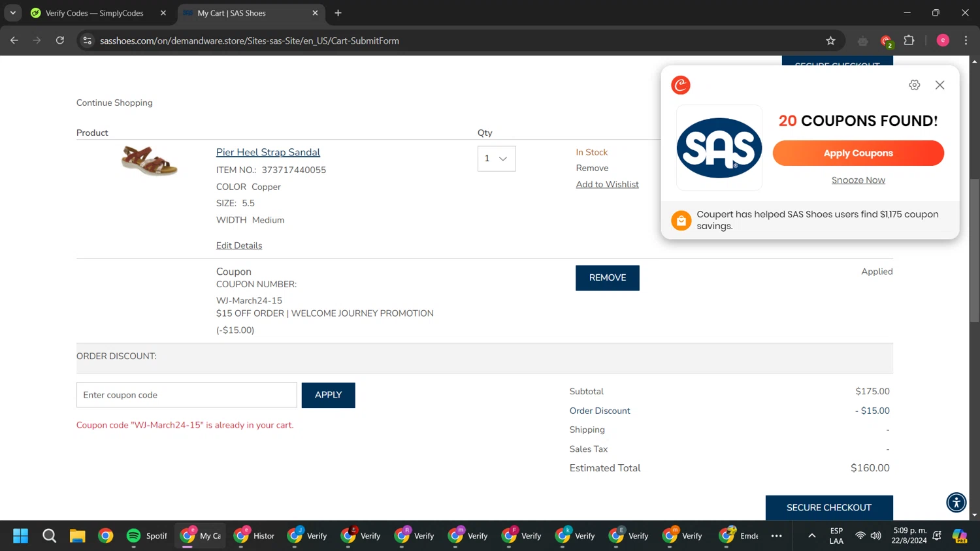Close the My Cart tab

click(315, 13)
